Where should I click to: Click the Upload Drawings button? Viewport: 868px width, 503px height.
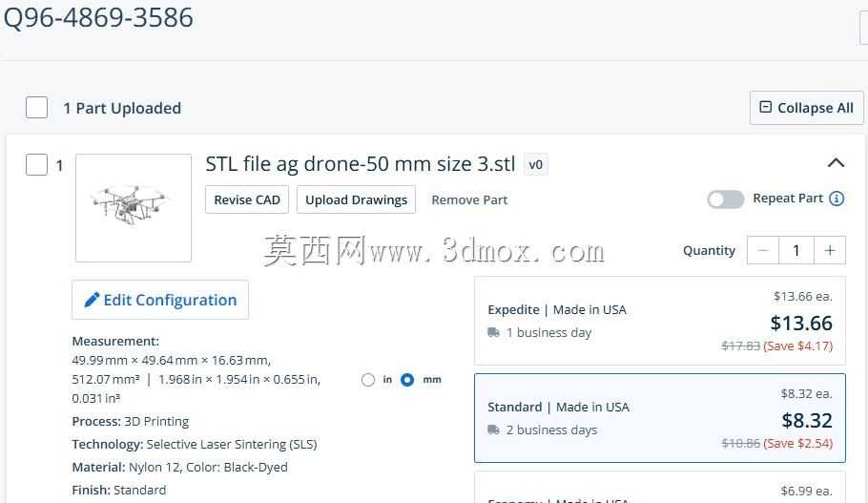(x=356, y=199)
